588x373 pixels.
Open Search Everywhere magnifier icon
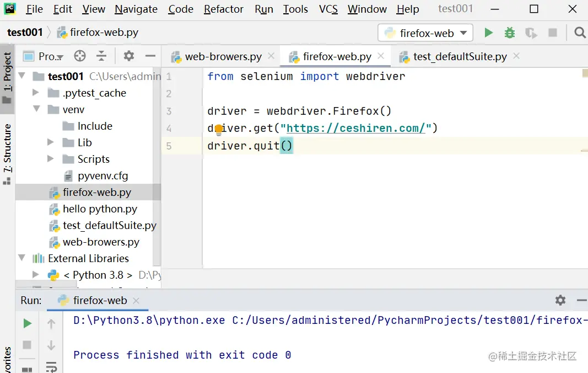[x=580, y=33]
